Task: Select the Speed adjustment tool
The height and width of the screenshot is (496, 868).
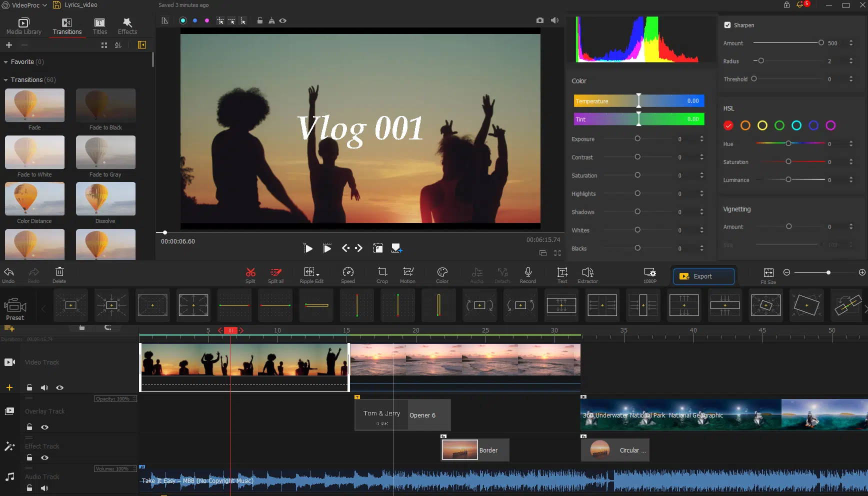Action: [x=348, y=274]
